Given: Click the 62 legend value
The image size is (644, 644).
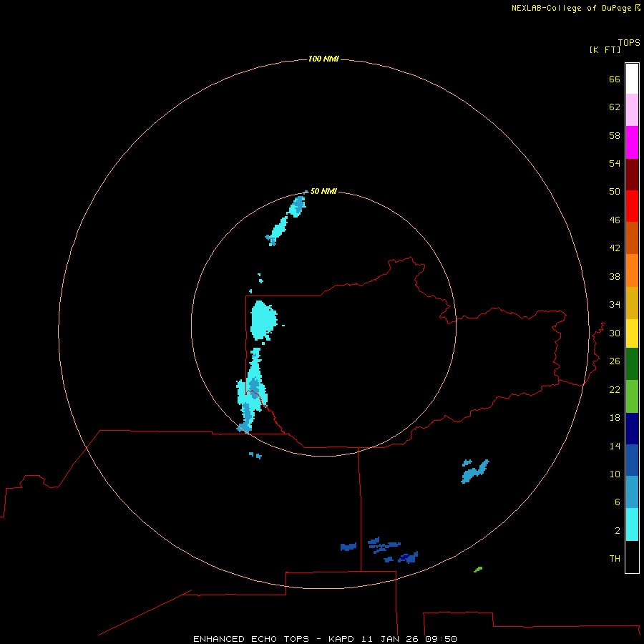Looking at the screenshot, I should click(615, 107).
